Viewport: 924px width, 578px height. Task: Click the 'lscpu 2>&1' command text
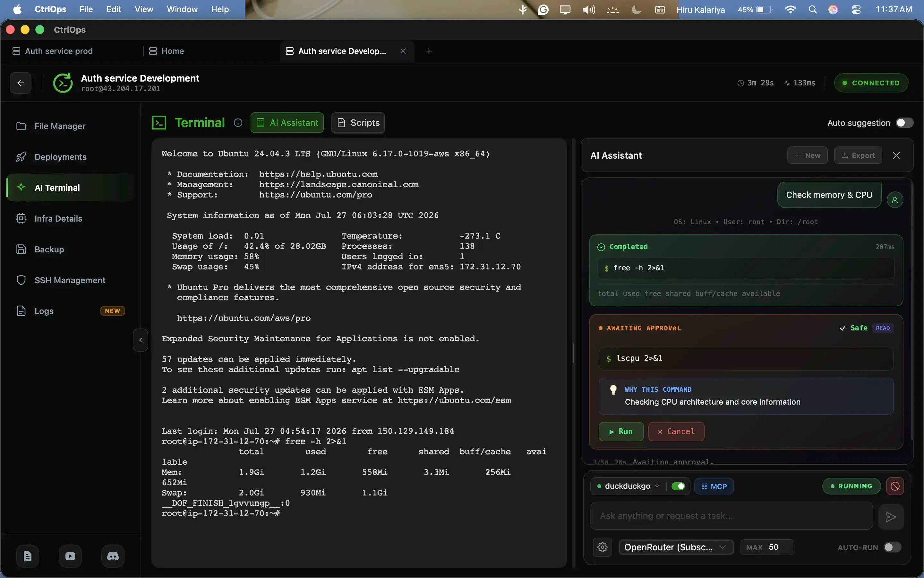639,358
